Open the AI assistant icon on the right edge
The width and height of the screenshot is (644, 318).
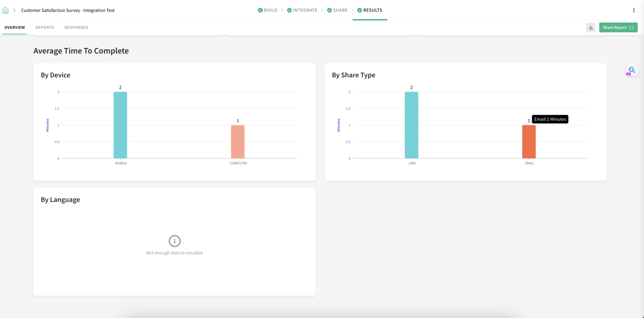click(x=631, y=70)
